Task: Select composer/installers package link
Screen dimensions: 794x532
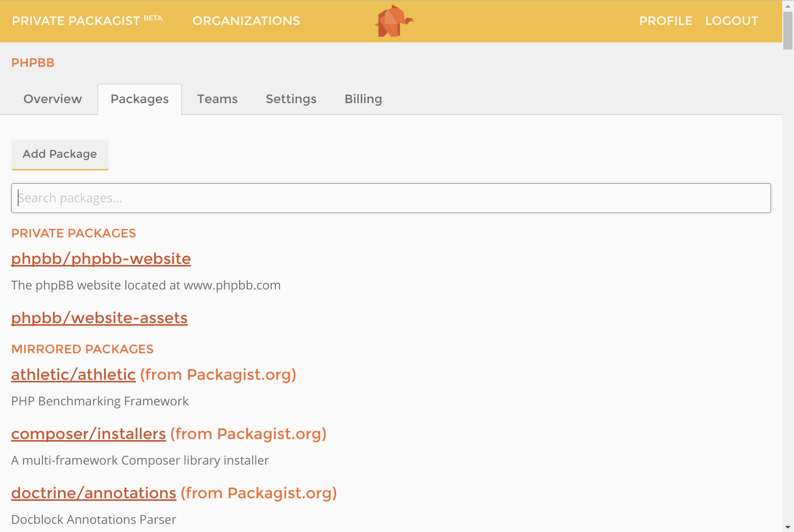Action: [88, 434]
